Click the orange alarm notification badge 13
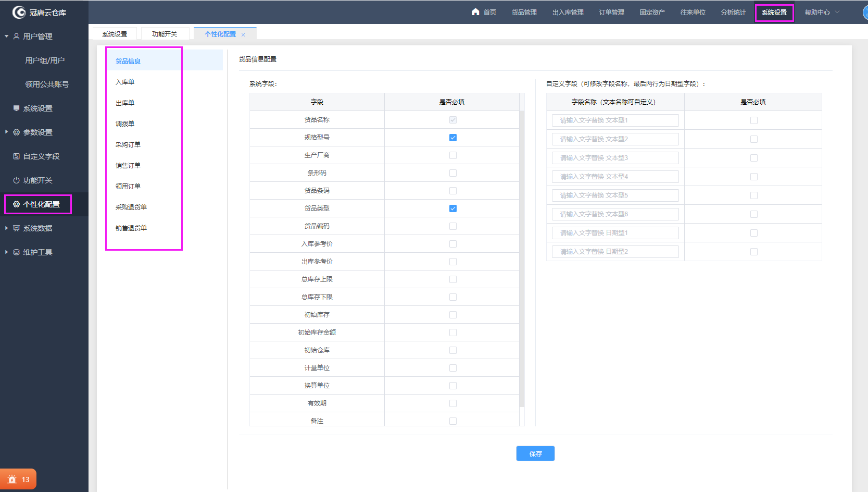The height and width of the screenshot is (492, 868). [x=18, y=479]
